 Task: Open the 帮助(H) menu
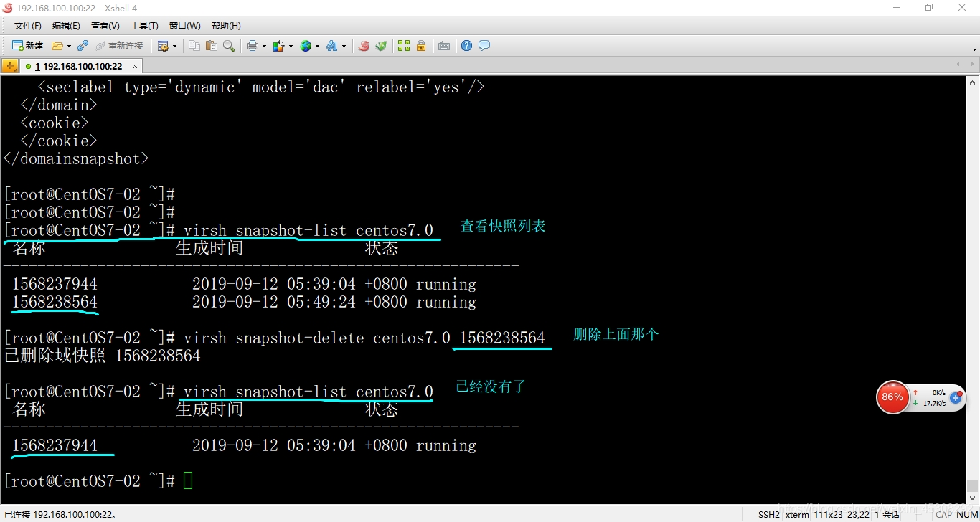[226, 26]
